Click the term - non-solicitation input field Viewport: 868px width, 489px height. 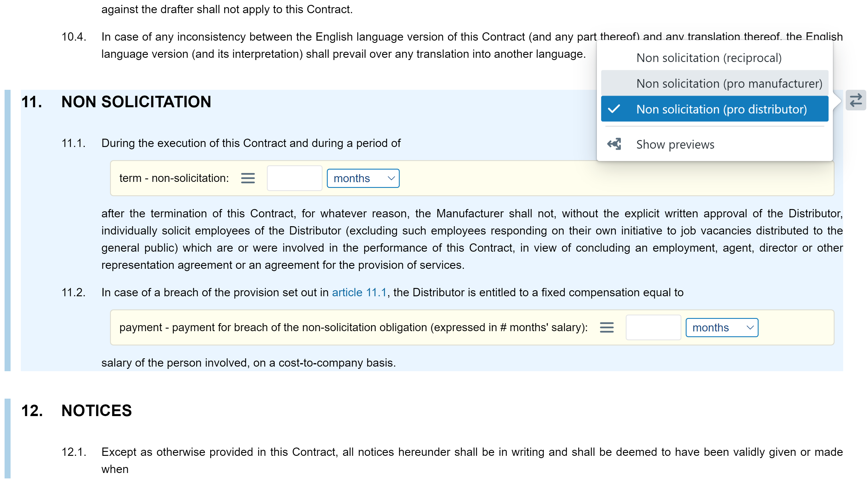coord(295,178)
